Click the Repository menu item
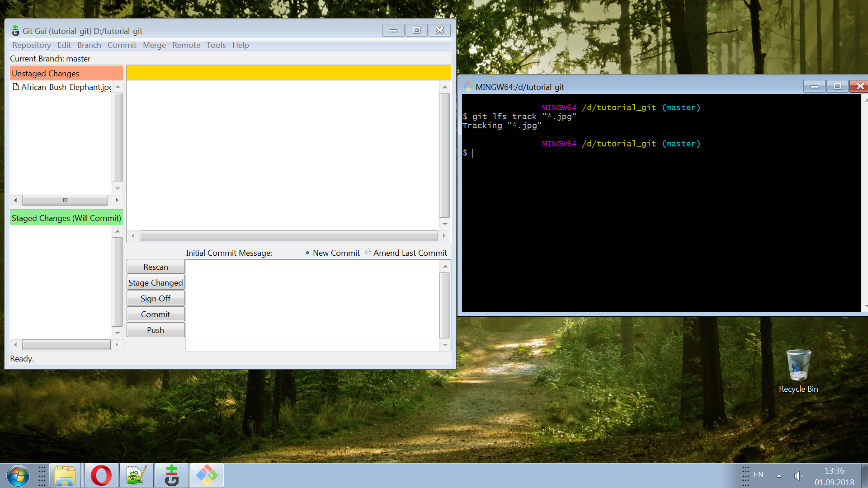 point(30,45)
